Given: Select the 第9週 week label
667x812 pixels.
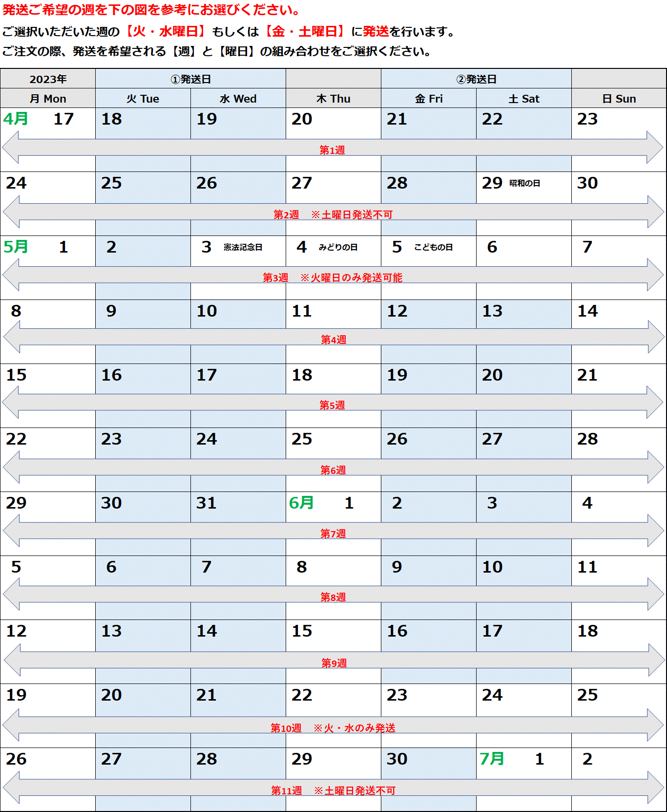Looking at the screenshot, I should (334, 663).
